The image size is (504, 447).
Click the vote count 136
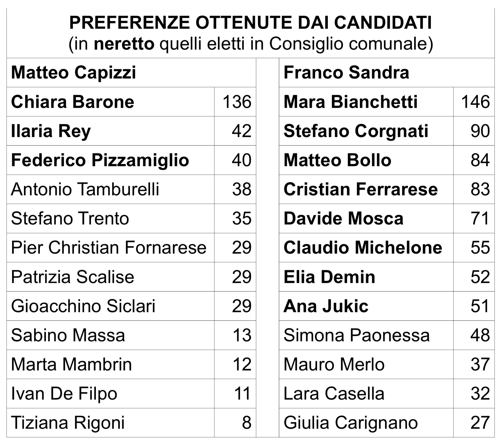point(237,102)
